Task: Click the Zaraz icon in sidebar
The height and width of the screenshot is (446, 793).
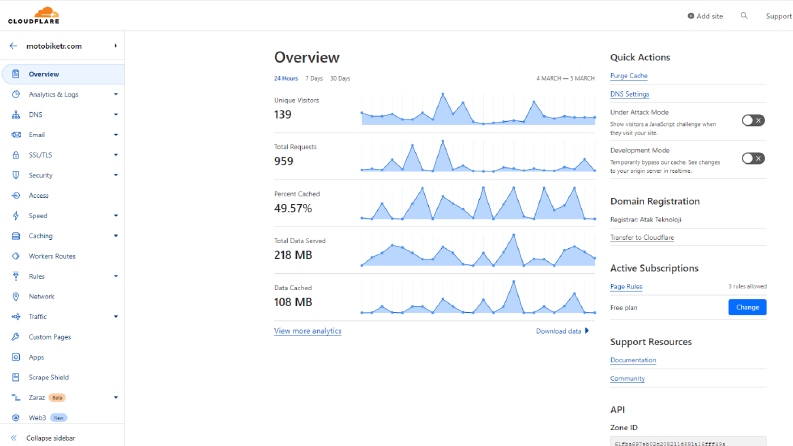Action: coord(16,397)
